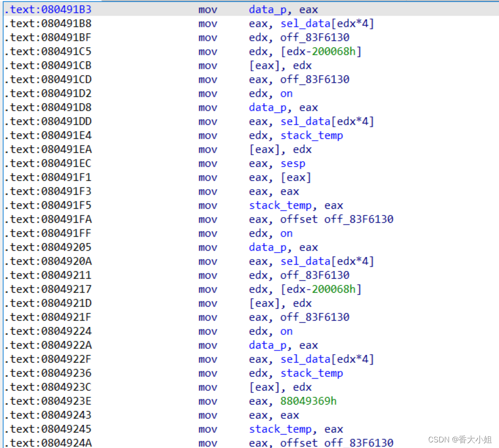Image resolution: width=499 pixels, height=448 pixels.
Task: Click data_p on line 080491B3
Action: [x=267, y=9]
